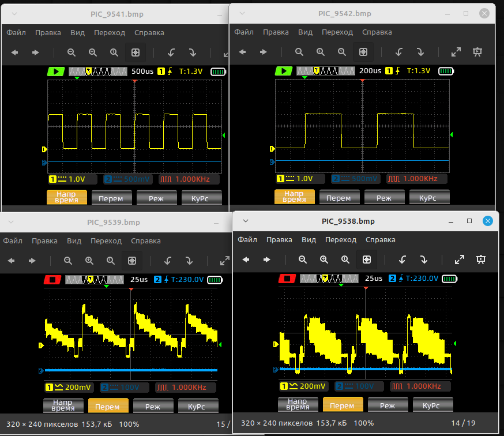Rotate PIC_9538.bmp image counterclockwise
Viewport: 504px width, 436px height.
(402, 260)
